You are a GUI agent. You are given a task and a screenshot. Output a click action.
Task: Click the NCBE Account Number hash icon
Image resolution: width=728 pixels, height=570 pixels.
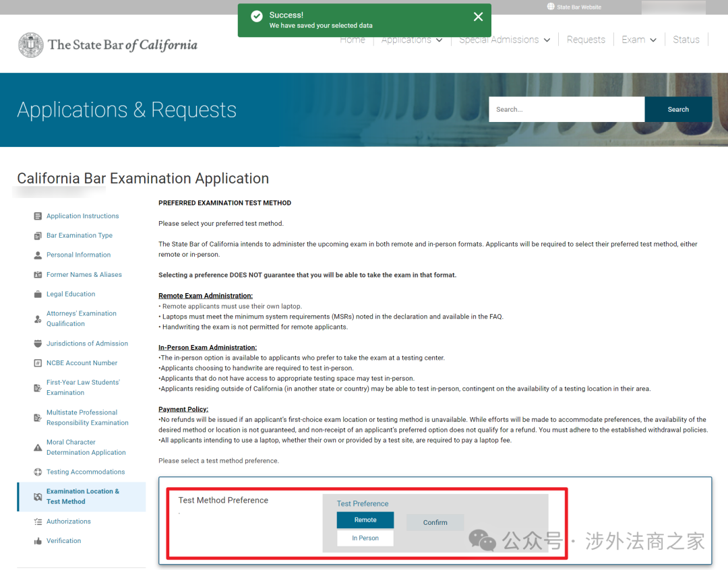point(38,363)
